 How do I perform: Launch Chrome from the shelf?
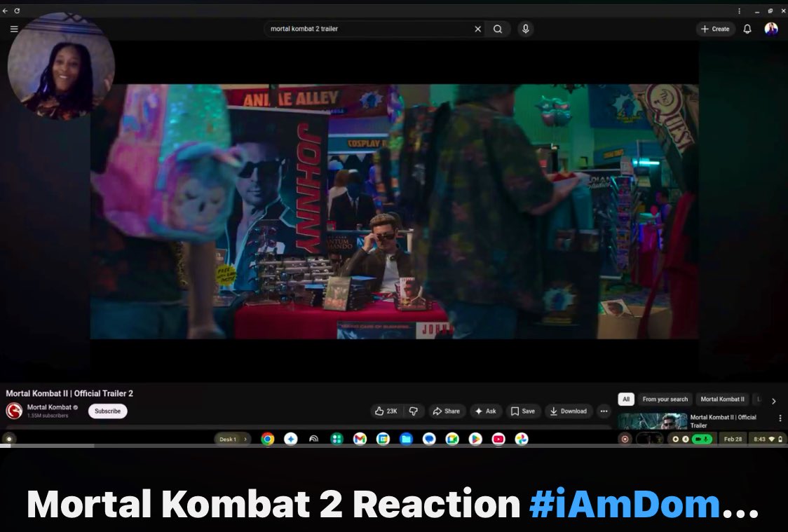click(268, 439)
